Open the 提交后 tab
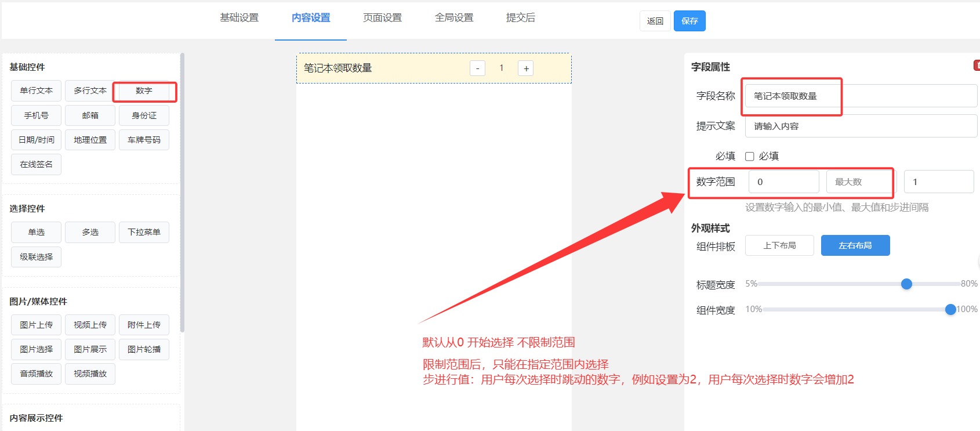The image size is (980, 431). coord(520,18)
